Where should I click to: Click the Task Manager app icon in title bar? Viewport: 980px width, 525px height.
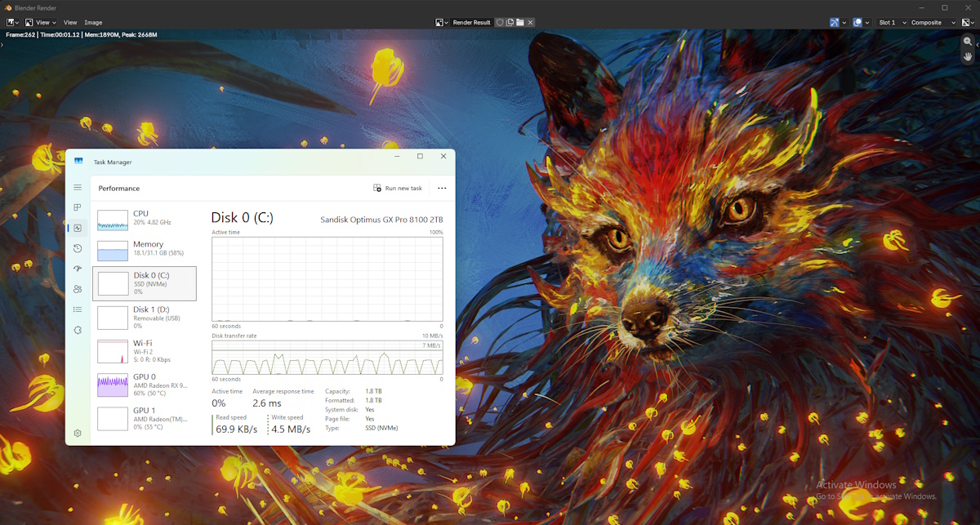[x=78, y=162]
